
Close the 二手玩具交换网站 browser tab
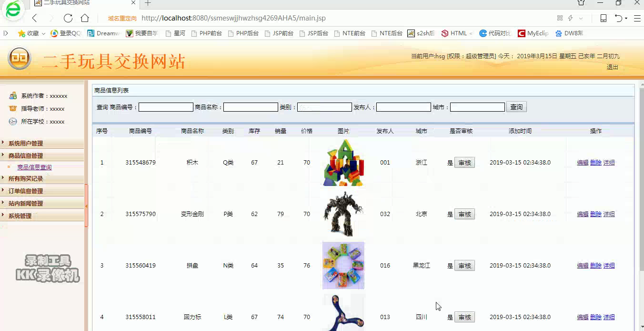tap(133, 3)
